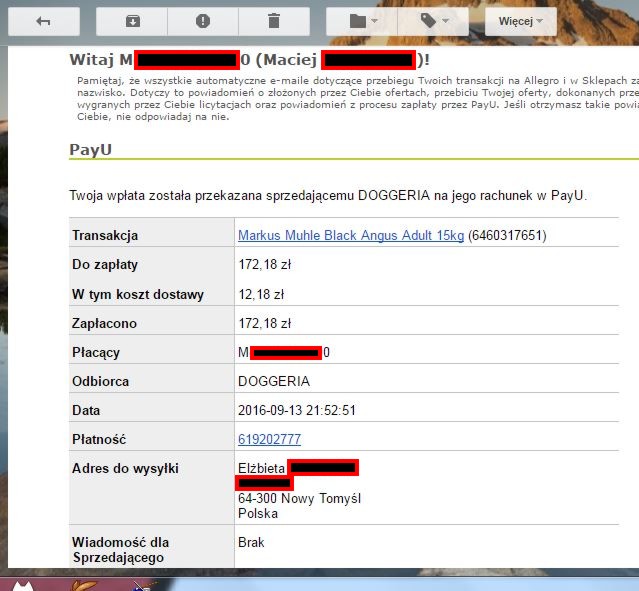Archive this email with the archive icon
This screenshot has height=591, width=639.
point(133,21)
